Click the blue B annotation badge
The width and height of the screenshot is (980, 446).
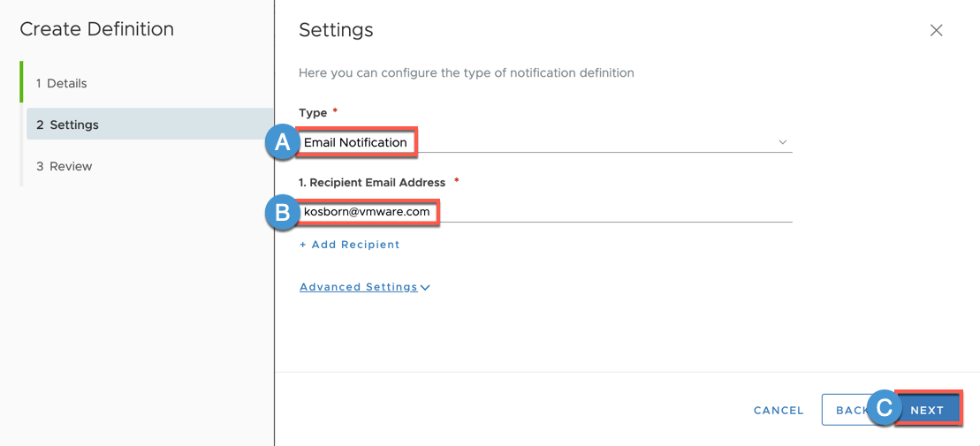pos(283,212)
